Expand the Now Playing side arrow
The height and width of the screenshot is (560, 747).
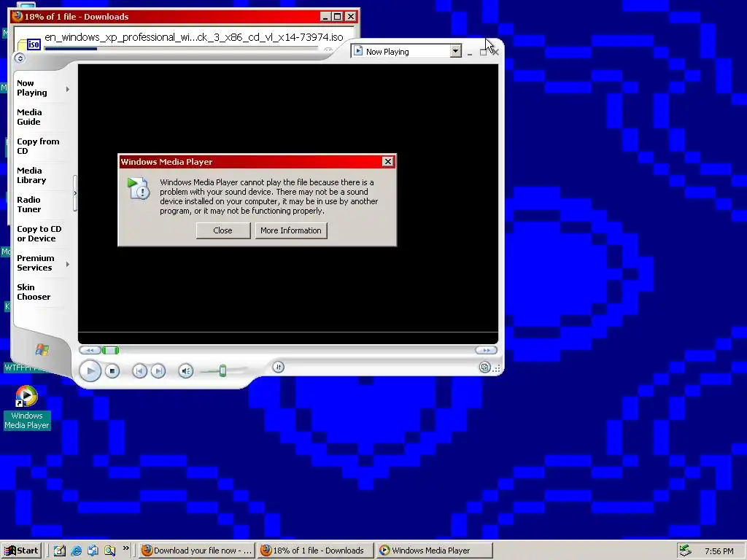pos(68,89)
